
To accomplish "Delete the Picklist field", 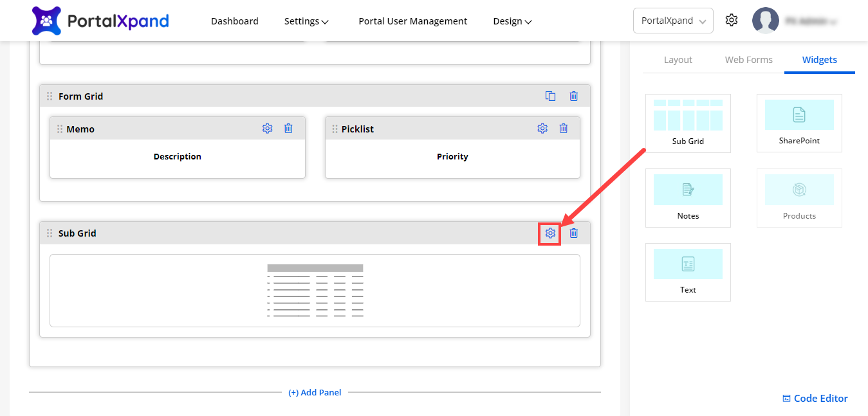I will coord(563,129).
